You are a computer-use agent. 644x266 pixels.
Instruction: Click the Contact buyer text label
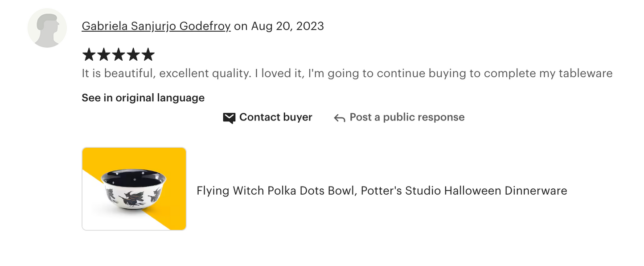click(x=276, y=117)
